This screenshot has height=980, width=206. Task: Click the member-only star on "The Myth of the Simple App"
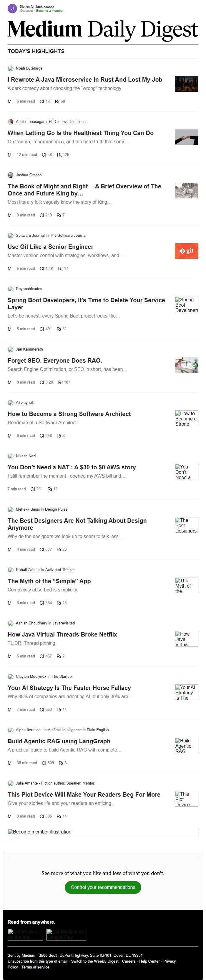(x=9, y=603)
